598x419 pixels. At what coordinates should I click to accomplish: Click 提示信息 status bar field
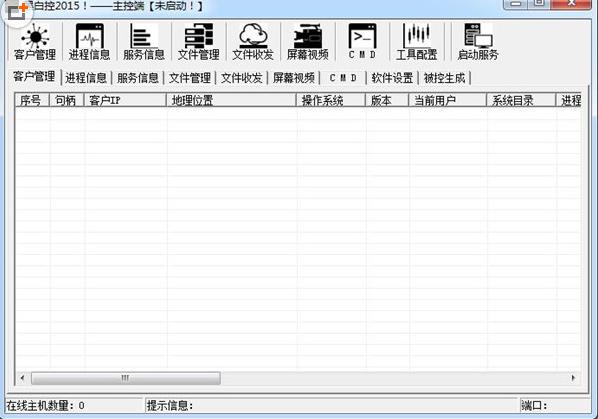coord(331,405)
